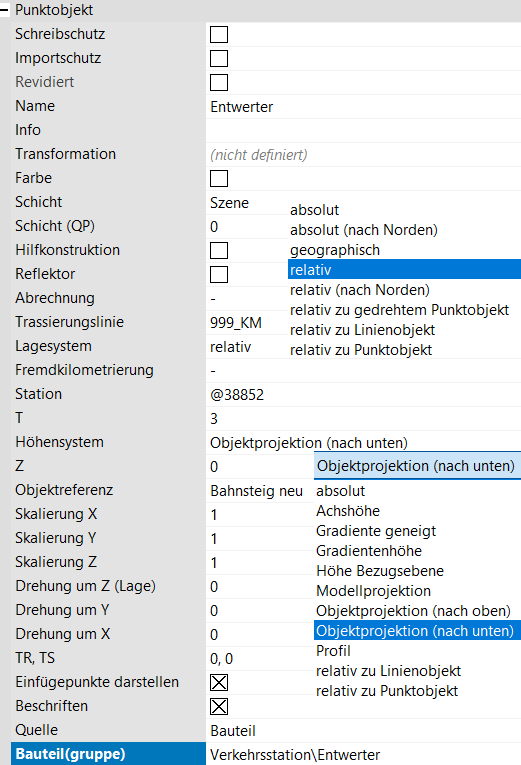The image size is (521, 765).
Task: Select the Bauteil(gruppe) property row
Action: (265, 754)
